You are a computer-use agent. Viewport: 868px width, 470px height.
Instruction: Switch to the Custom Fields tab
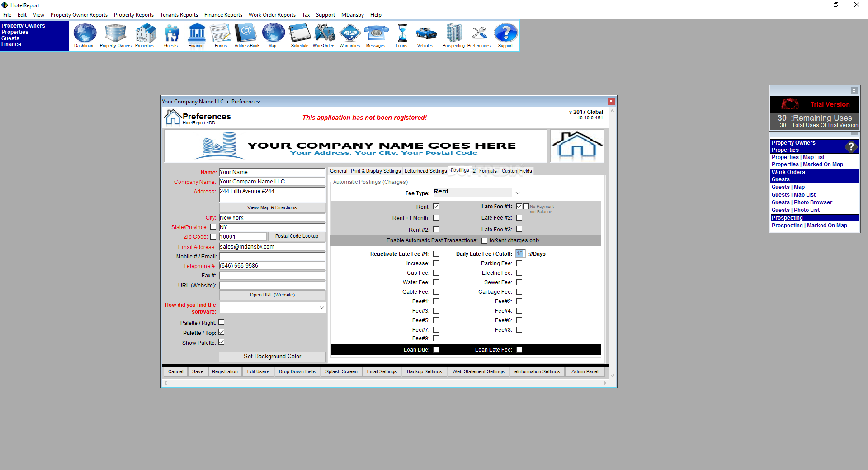(x=517, y=171)
